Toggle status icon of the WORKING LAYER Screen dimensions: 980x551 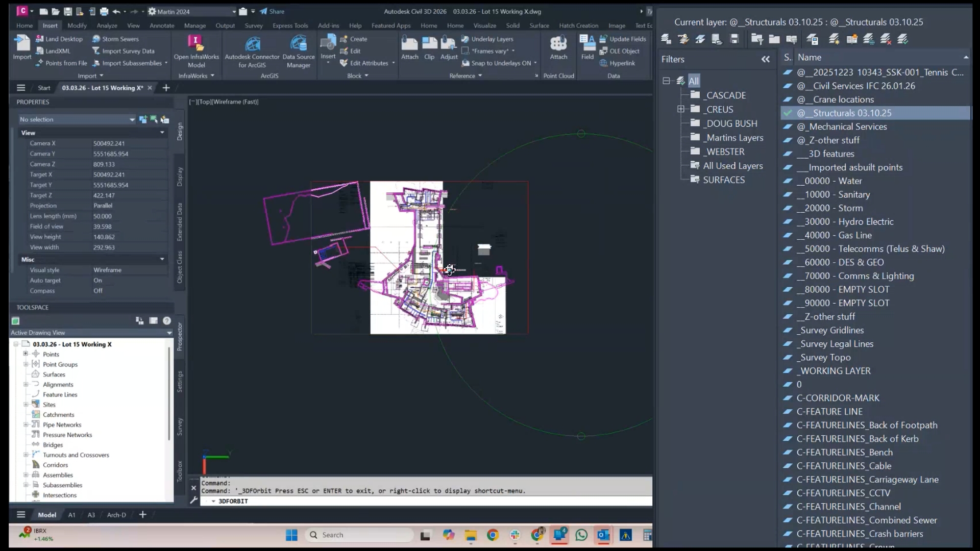coord(788,371)
